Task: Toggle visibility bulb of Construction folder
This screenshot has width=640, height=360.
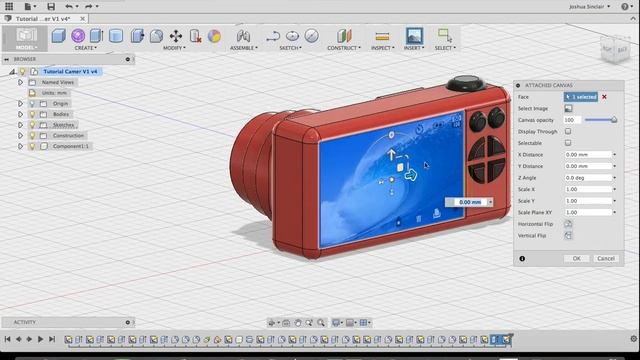Action: pos(33,136)
